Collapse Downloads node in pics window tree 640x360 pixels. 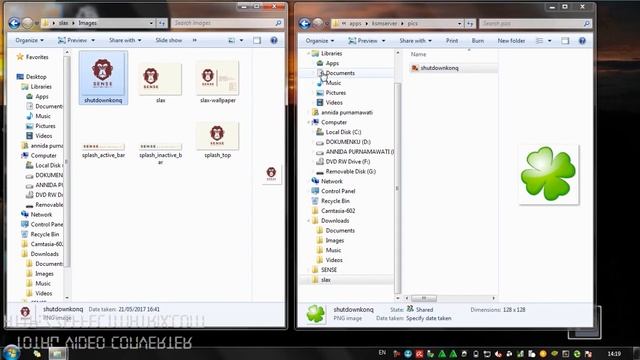coord(309,221)
